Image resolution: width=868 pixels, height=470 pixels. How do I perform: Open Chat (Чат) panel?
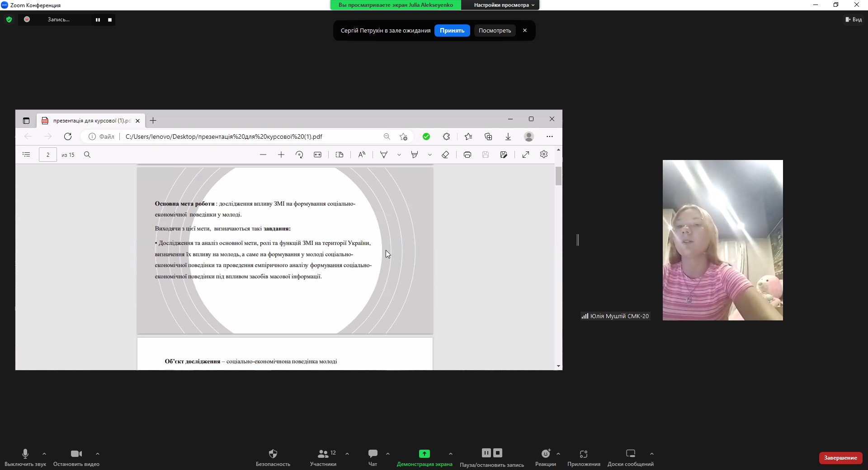click(373, 457)
